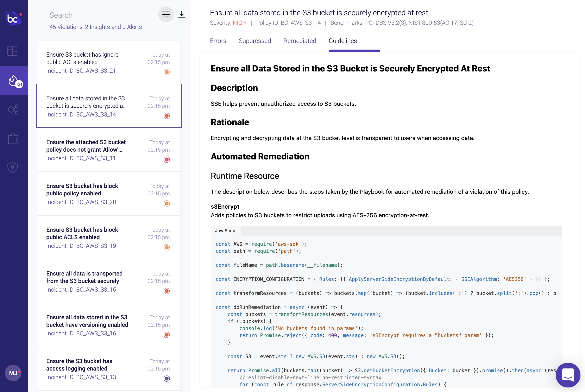
Task: Click Incident ID: BC_AWS_S3_16 text
Action: click(x=81, y=333)
